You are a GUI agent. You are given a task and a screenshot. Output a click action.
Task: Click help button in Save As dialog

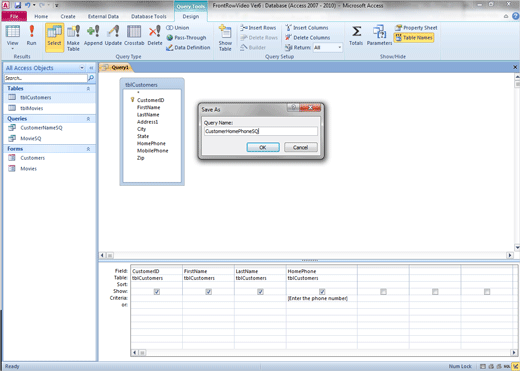coord(294,107)
